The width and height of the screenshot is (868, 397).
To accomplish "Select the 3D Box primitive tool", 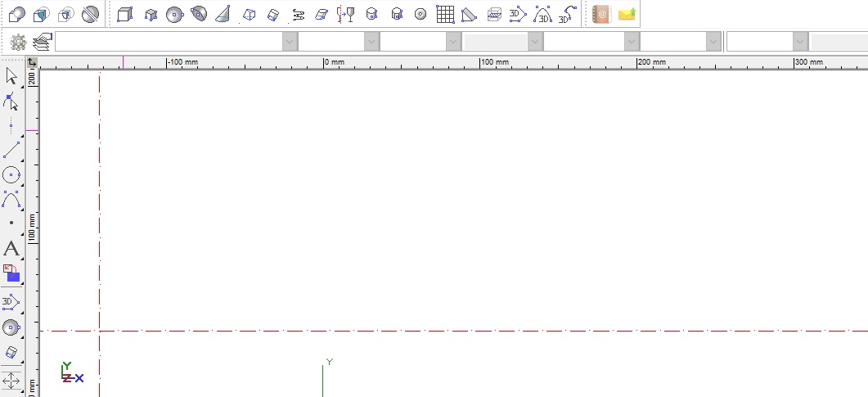I will click(x=124, y=14).
